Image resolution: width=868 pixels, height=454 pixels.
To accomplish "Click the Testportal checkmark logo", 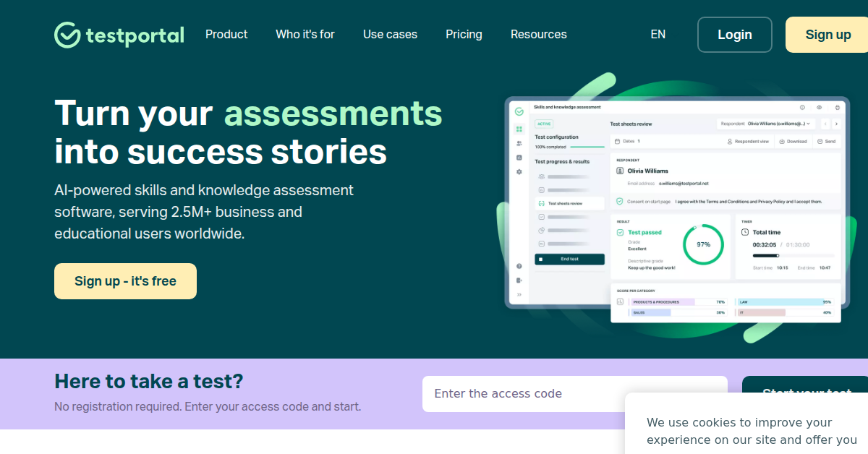I will pyautogui.click(x=67, y=35).
